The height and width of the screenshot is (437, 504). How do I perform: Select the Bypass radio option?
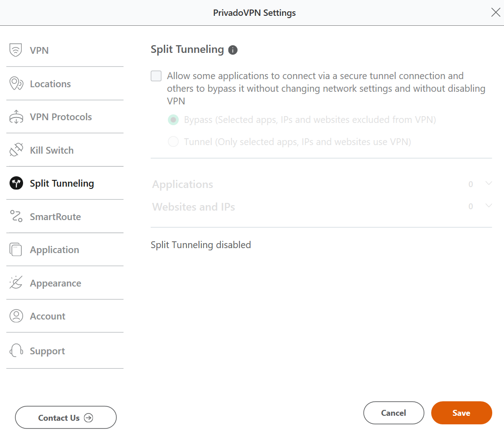coord(173,120)
